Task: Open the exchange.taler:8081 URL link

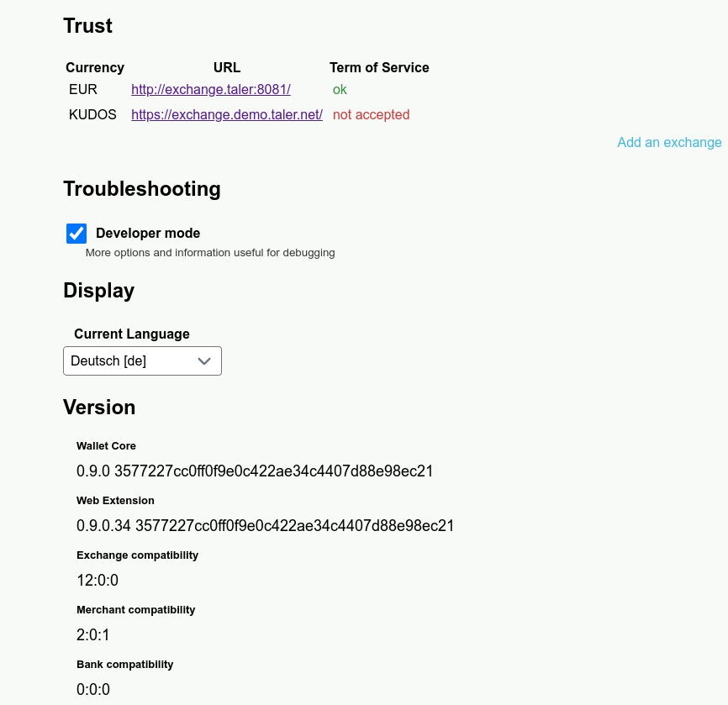Action: (x=211, y=90)
